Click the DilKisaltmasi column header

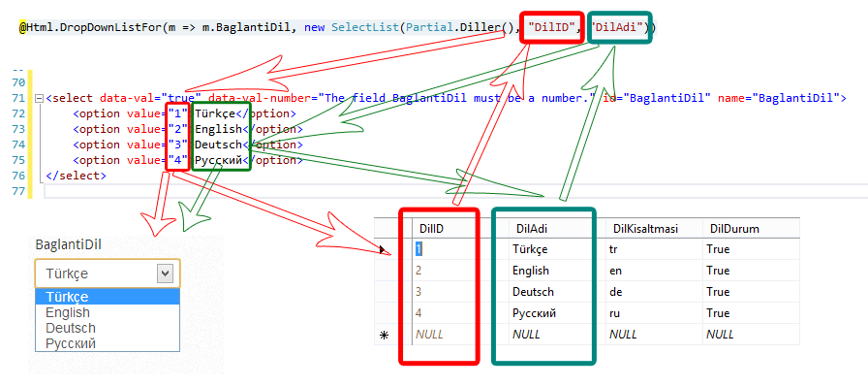654,229
